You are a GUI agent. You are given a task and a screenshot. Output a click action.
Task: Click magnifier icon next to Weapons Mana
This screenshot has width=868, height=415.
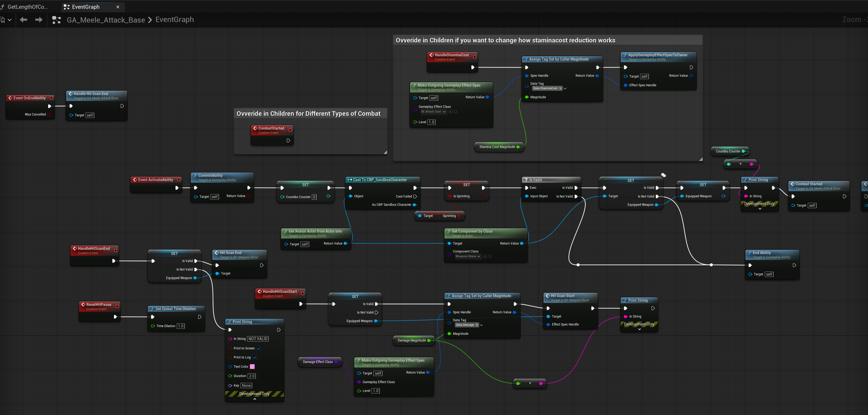tap(490, 256)
